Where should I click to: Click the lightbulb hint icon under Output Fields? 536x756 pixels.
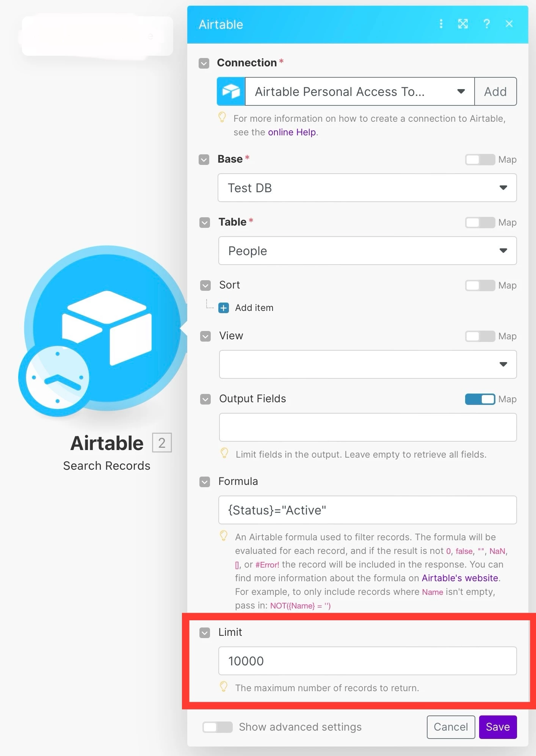[224, 453]
